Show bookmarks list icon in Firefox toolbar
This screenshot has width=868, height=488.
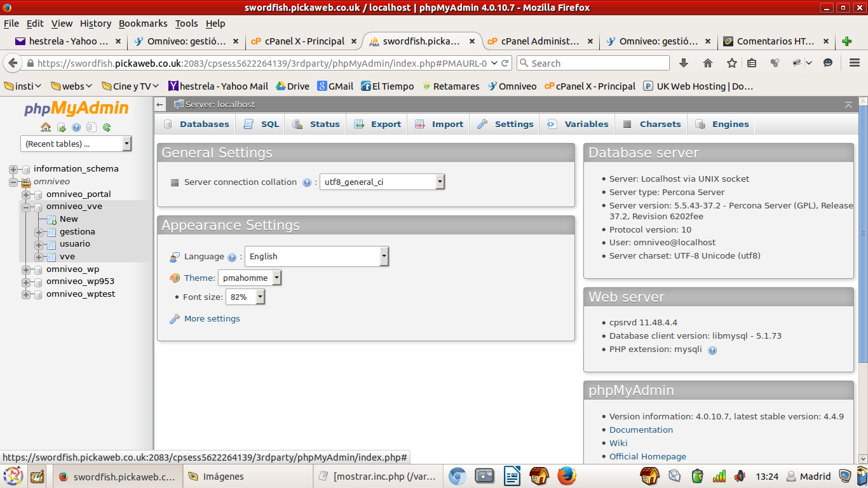[x=752, y=63]
